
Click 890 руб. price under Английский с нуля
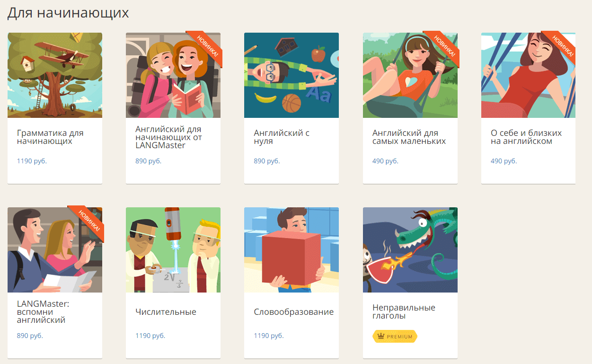267,161
